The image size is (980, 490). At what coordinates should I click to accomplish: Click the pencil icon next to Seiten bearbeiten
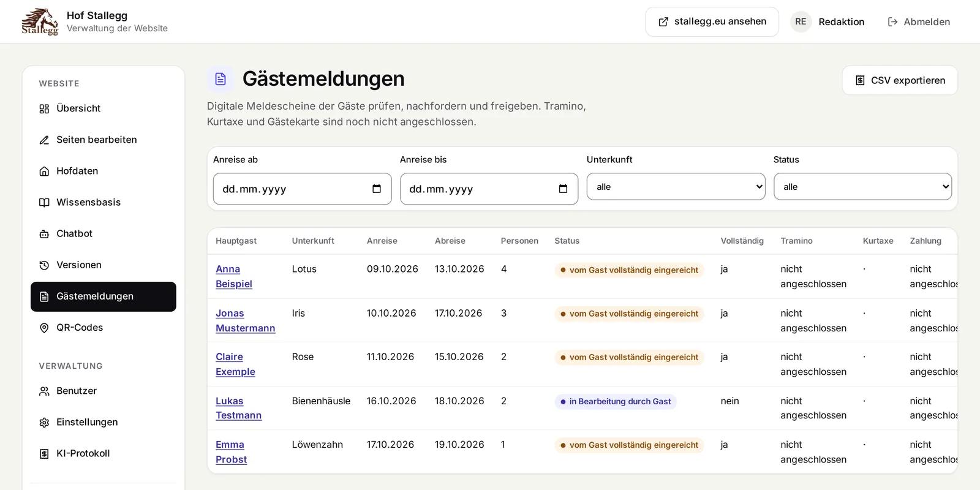[x=44, y=140]
